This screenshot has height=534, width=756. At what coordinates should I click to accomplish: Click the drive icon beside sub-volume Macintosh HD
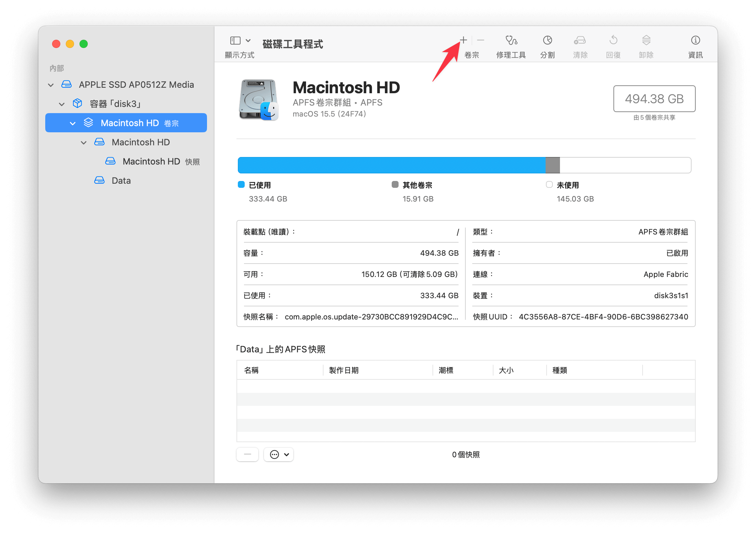[x=99, y=142]
